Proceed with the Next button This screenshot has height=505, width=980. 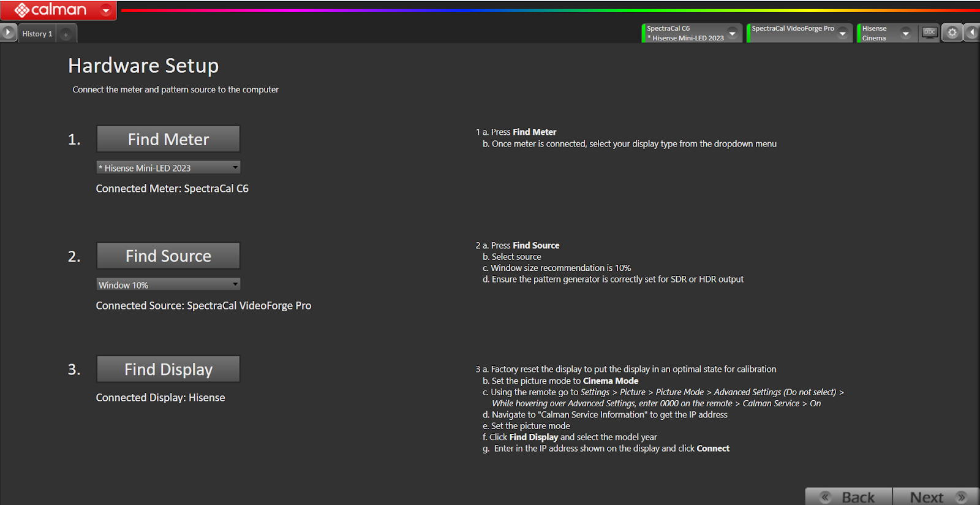click(936, 496)
